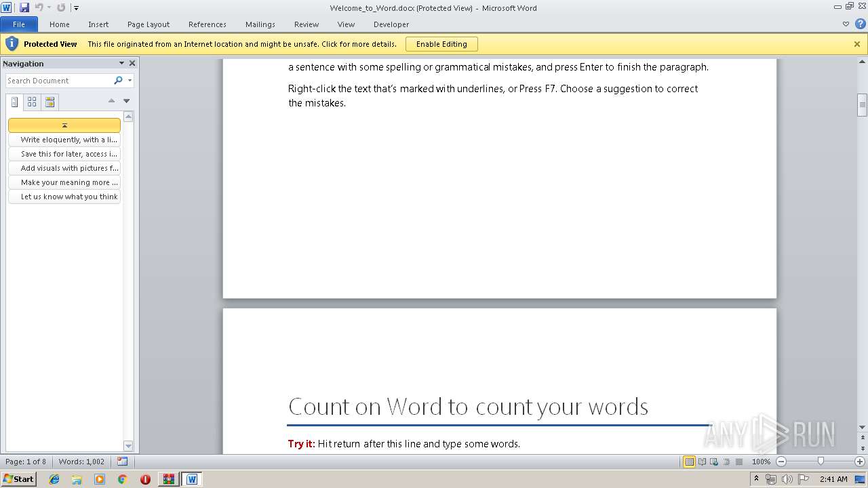Screen dimensions: 868x488
Task: Click the macro recording icon in status bar
Action: 122,462
